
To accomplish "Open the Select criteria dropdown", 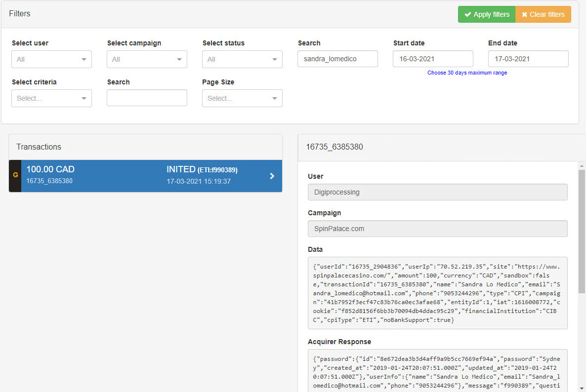I will point(51,98).
